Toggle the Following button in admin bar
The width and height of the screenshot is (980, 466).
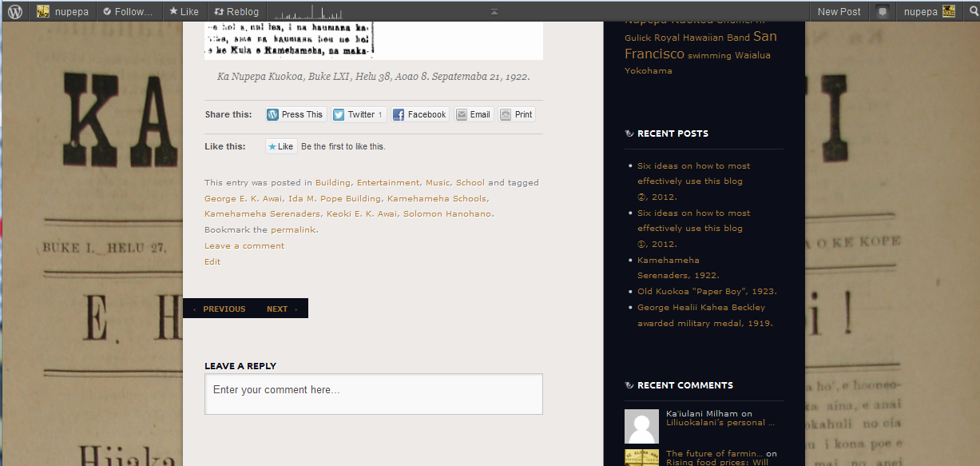point(128,11)
